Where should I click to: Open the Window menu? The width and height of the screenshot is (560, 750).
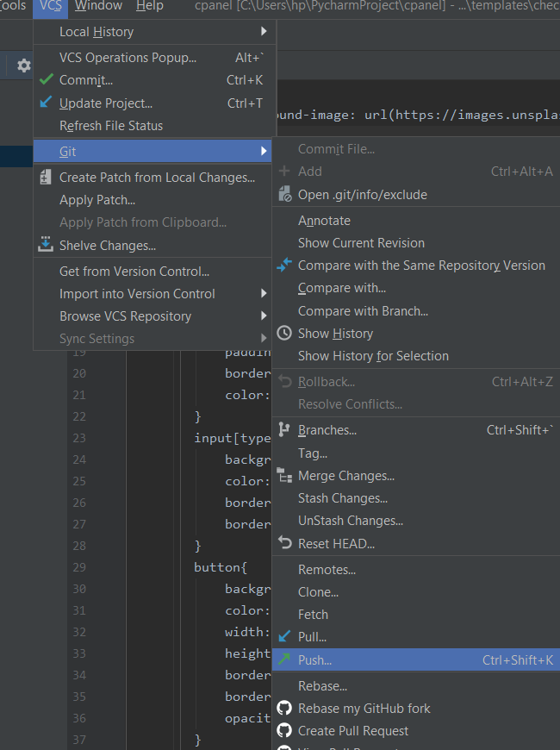pyautogui.click(x=98, y=6)
